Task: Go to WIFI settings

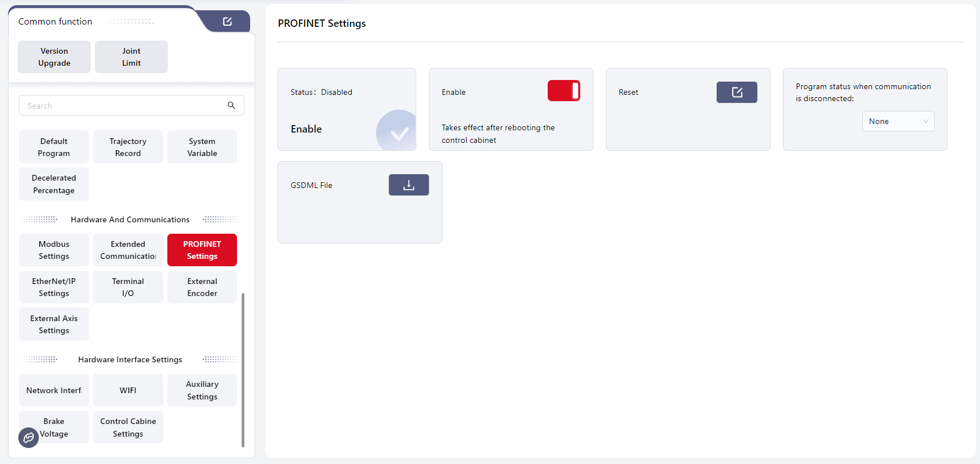Action: pos(128,390)
